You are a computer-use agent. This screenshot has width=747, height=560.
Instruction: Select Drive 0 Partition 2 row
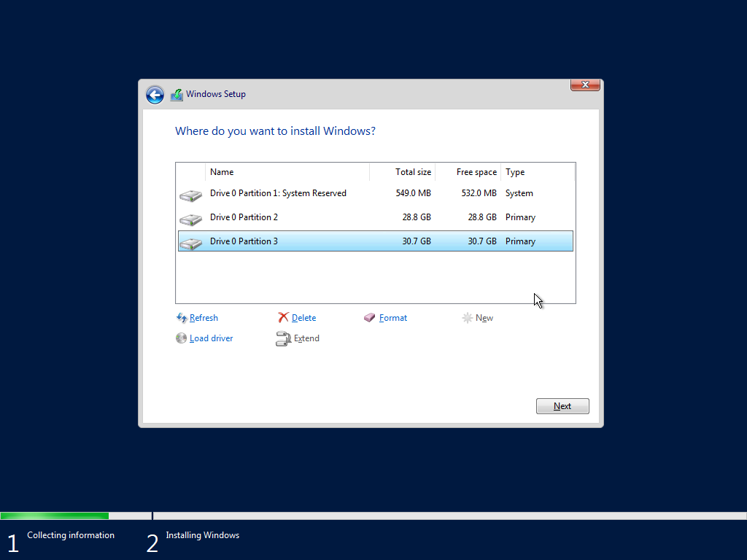pos(292,217)
